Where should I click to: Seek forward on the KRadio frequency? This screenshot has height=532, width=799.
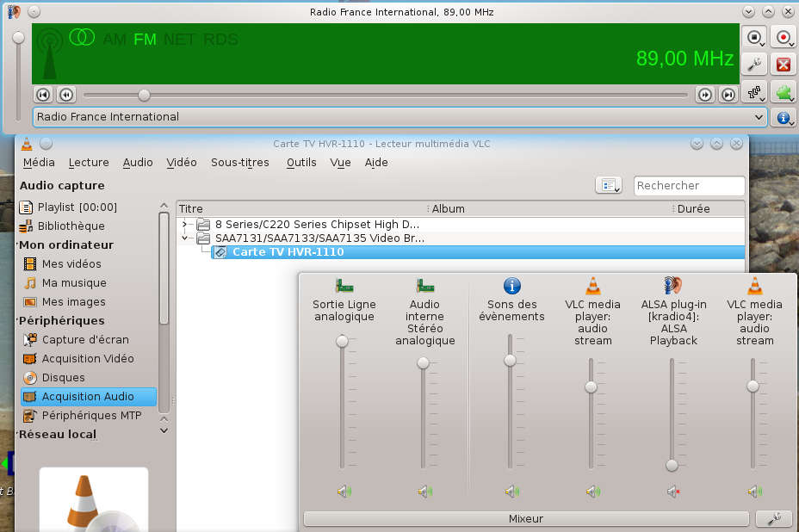pyautogui.click(x=705, y=95)
